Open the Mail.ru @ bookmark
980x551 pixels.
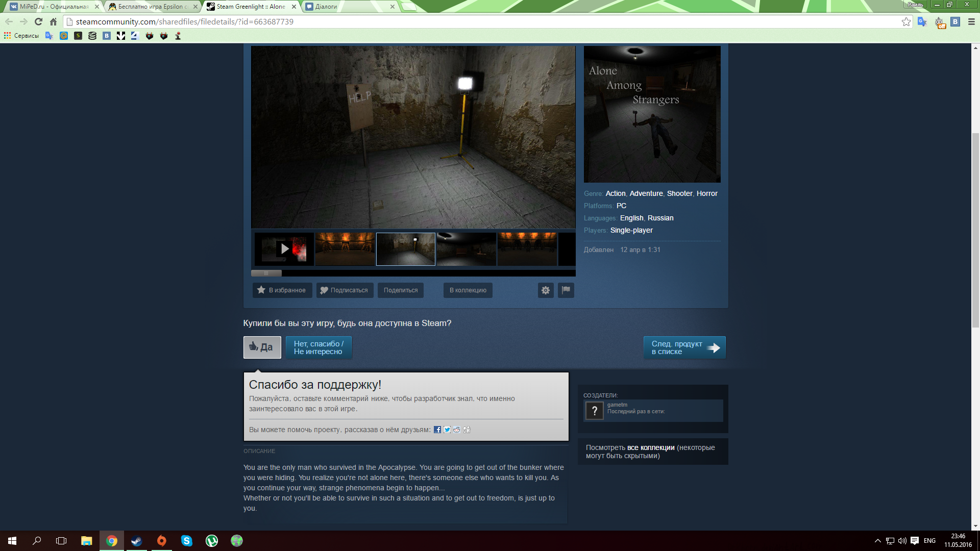(64, 36)
